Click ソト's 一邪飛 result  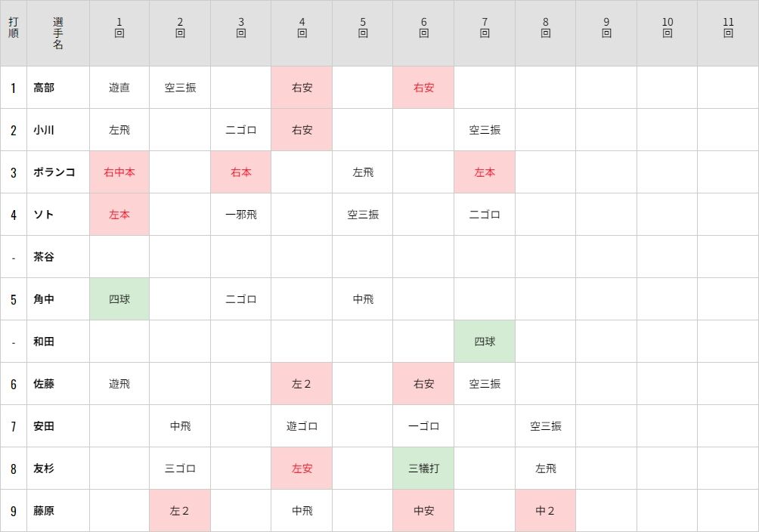pos(240,215)
